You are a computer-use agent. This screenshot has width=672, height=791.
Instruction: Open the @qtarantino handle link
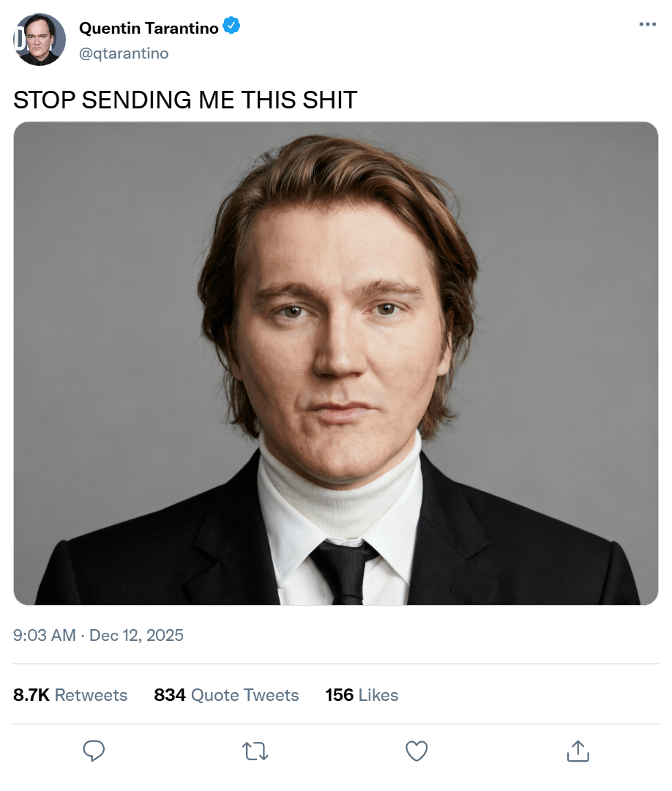tap(123, 53)
